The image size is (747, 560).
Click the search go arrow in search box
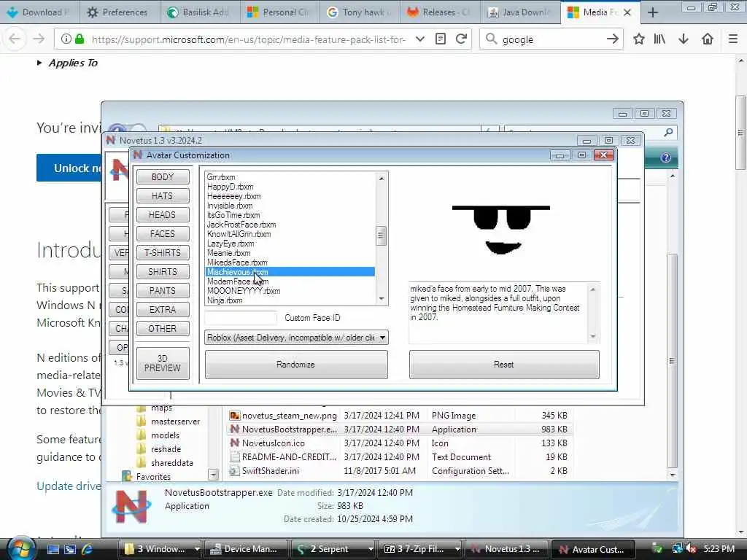point(613,39)
